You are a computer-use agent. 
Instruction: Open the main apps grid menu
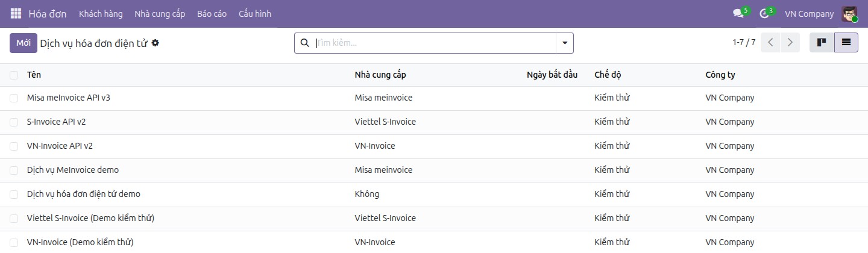pos(16,13)
